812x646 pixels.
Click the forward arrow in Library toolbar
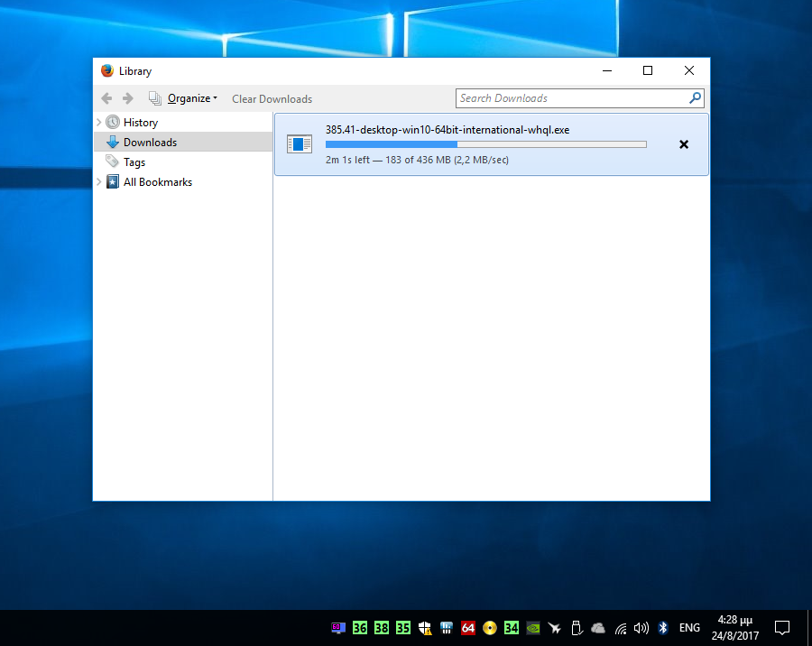tap(127, 98)
